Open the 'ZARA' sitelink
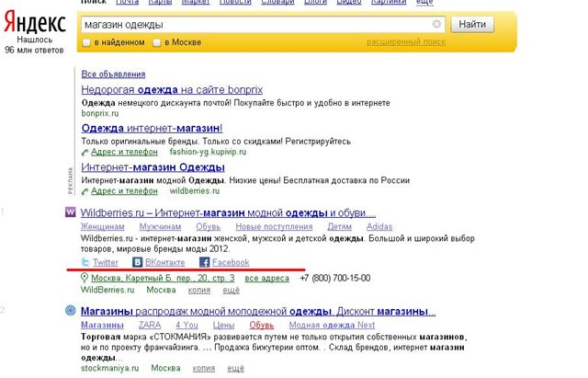Image resolution: width=588 pixels, height=378 pixels. point(150,325)
